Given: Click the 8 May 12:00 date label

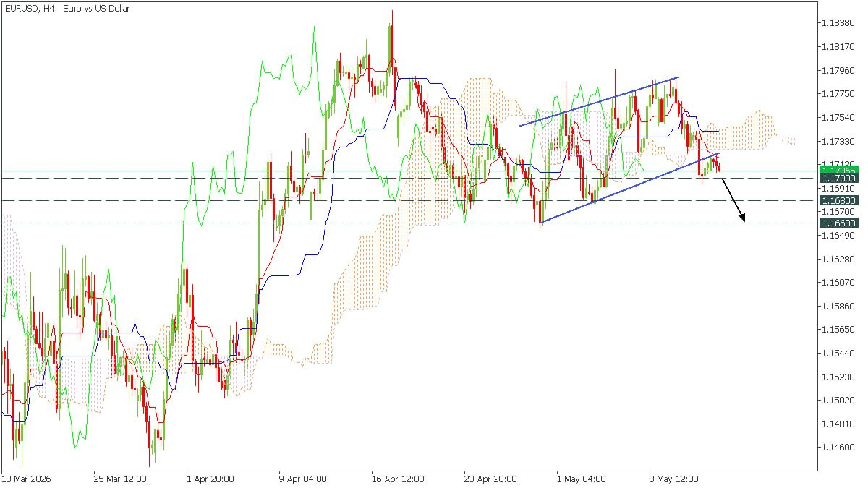Looking at the screenshot, I should 674,479.
